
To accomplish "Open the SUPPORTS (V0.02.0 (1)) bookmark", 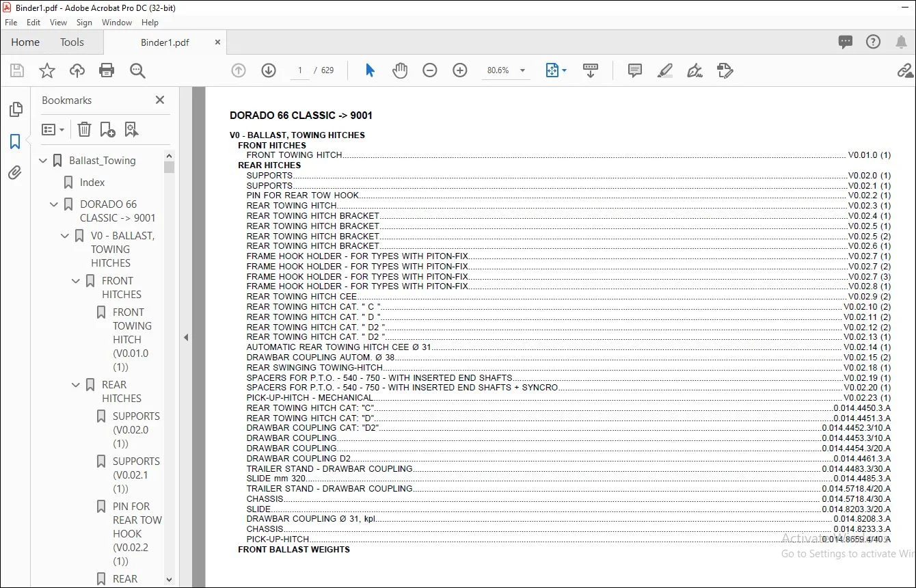I will coord(136,430).
